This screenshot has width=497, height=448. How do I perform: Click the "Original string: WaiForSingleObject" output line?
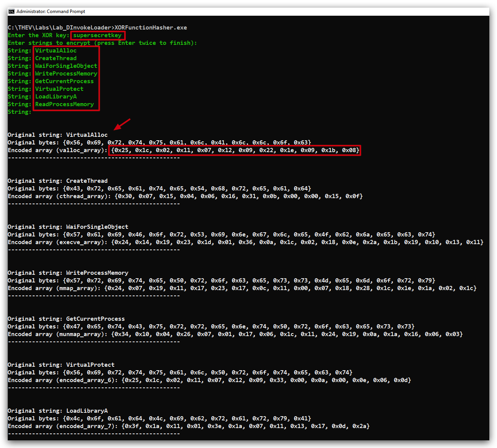click(x=68, y=227)
